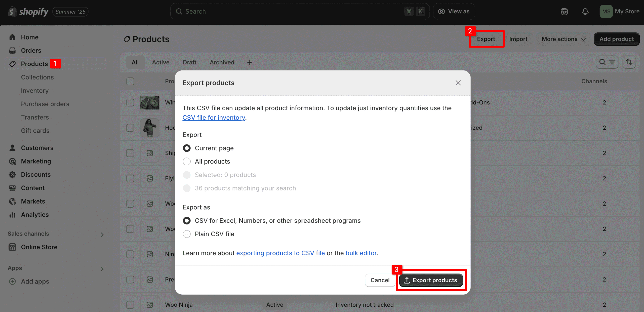Check the first product row checkbox
Image resolution: width=644 pixels, height=312 pixels.
pyautogui.click(x=130, y=102)
